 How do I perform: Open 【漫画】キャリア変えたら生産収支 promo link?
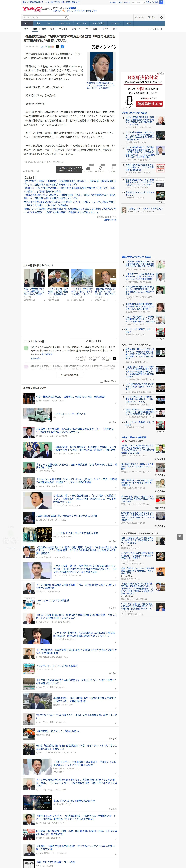(x=145, y=209)
